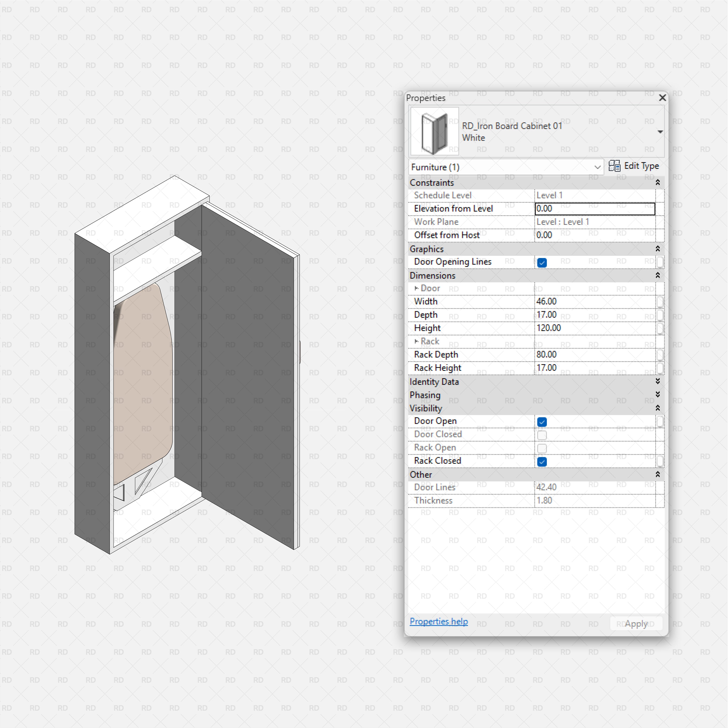Expand the Identity Data section
This screenshot has height=728, width=728.
pyautogui.click(x=658, y=381)
